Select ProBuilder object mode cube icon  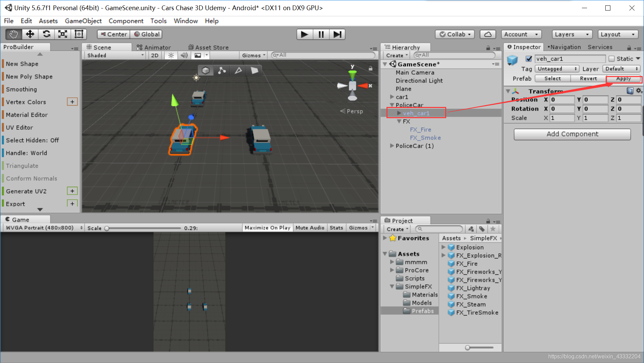pyautogui.click(x=206, y=70)
